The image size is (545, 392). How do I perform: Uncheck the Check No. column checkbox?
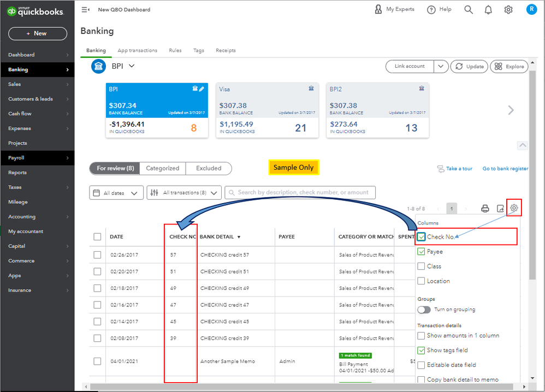(421, 237)
